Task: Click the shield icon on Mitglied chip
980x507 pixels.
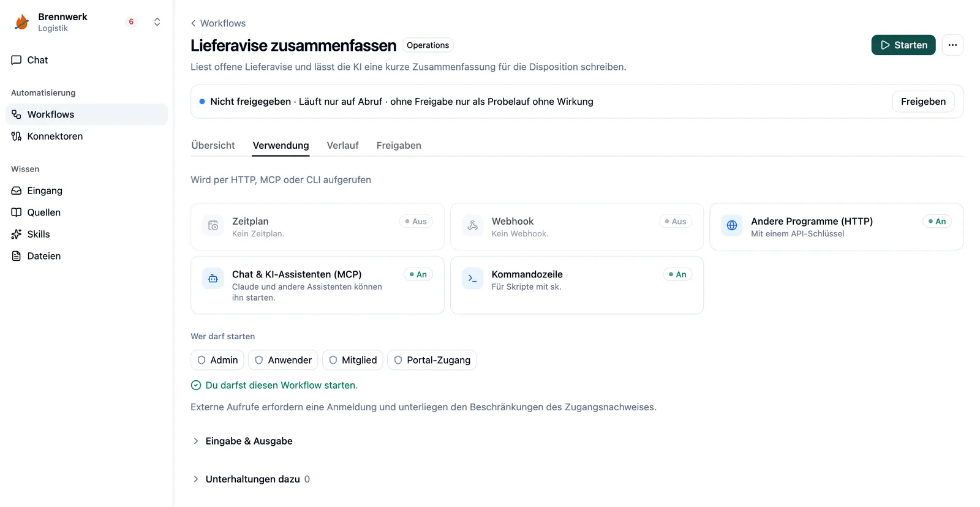Action: coord(333,361)
